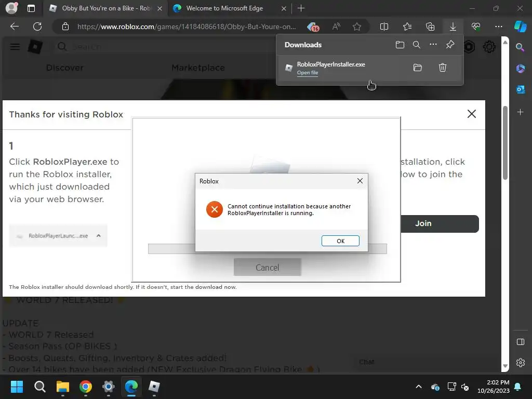Open the Favorites list icon
This screenshot has height=399, width=532.
(407, 26)
